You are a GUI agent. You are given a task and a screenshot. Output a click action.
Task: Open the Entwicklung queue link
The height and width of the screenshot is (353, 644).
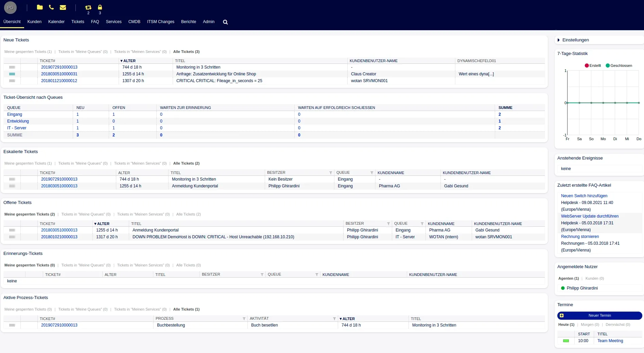18,121
